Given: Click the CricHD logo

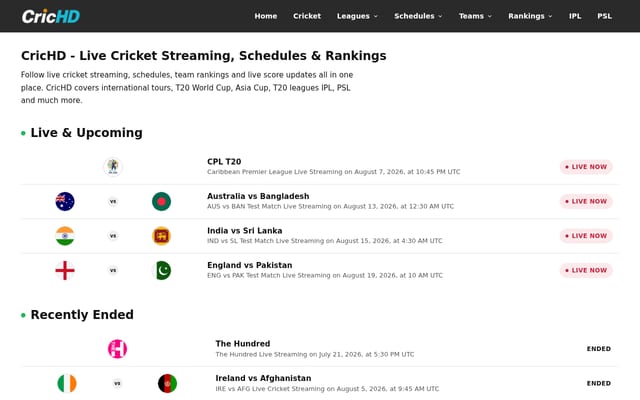Looking at the screenshot, I should pyautogui.click(x=51, y=16).
